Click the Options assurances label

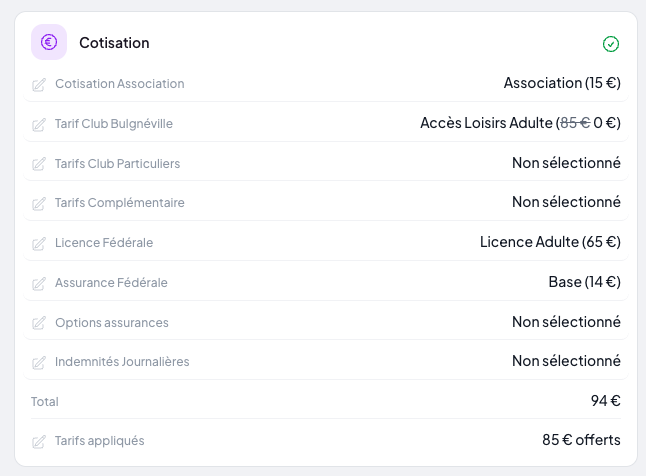tap(112, 323)
